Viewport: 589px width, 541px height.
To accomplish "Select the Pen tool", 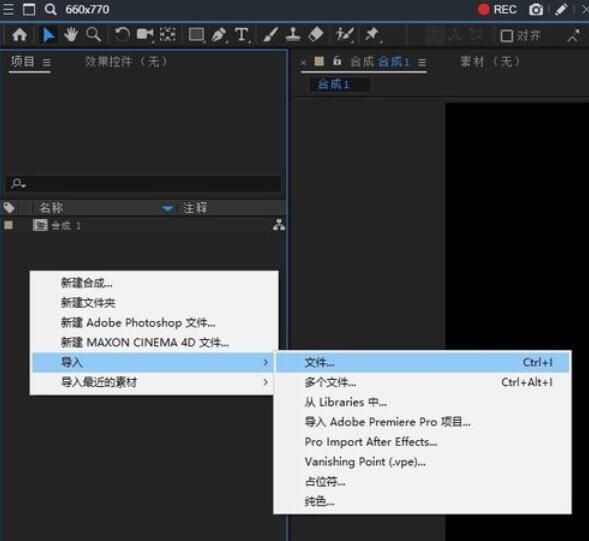I will point(219,35).
